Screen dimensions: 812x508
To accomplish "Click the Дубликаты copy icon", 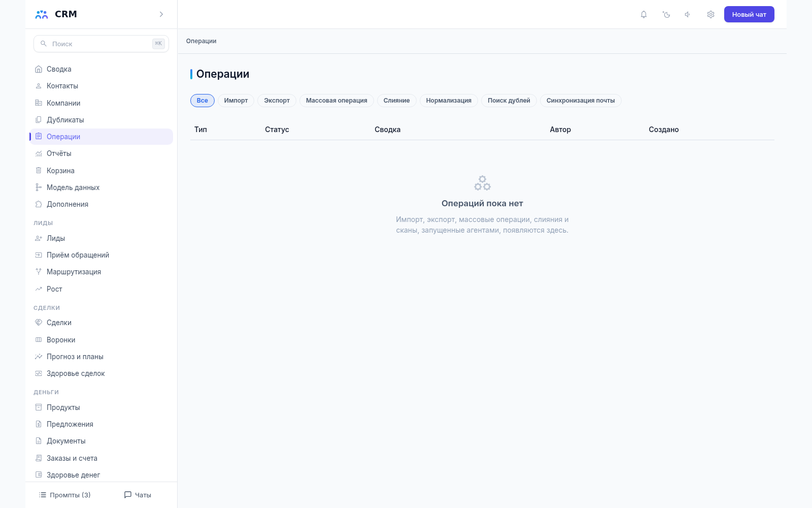I will [x=39, y=120].
